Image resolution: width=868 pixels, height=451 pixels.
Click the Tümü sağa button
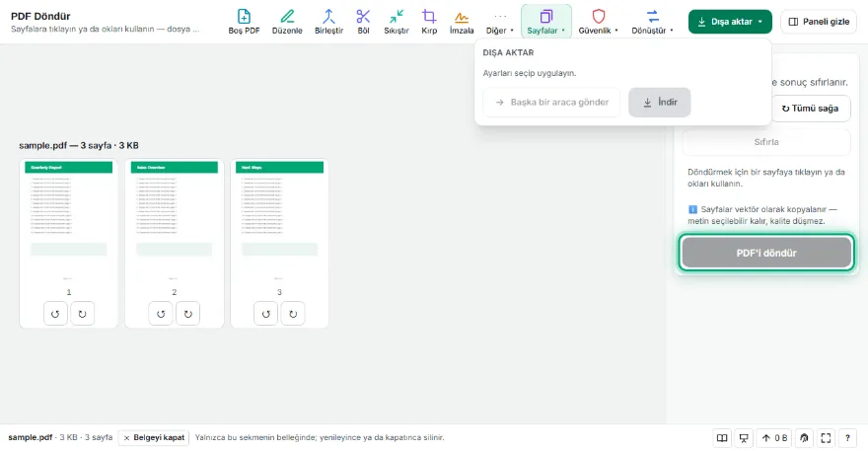click(811, 108)
